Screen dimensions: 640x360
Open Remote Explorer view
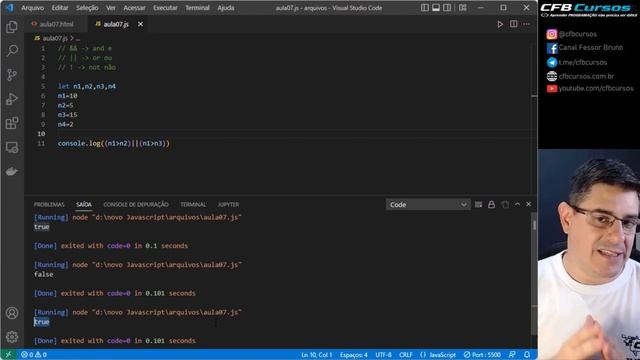tap(12, 147)
